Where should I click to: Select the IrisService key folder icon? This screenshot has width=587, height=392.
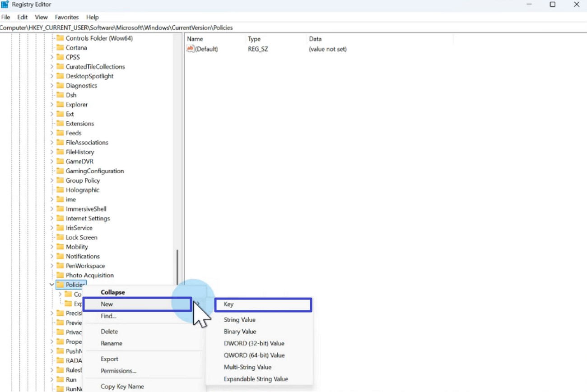[x=60, y=228]
